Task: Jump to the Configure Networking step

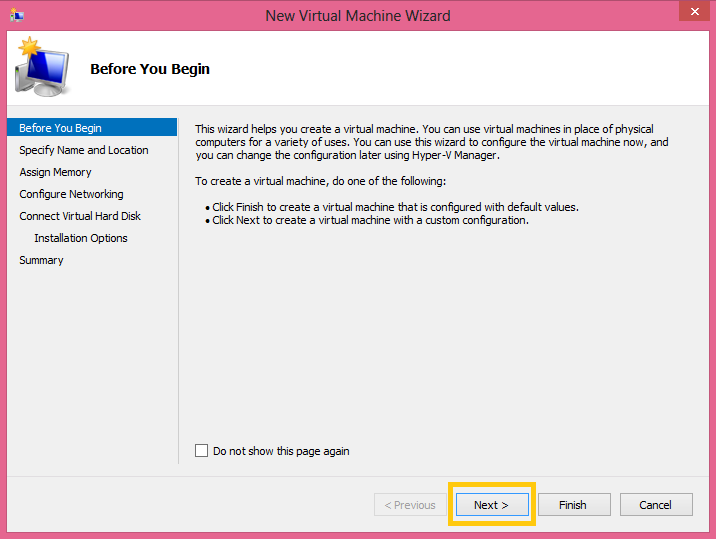Action: point(71,194)
